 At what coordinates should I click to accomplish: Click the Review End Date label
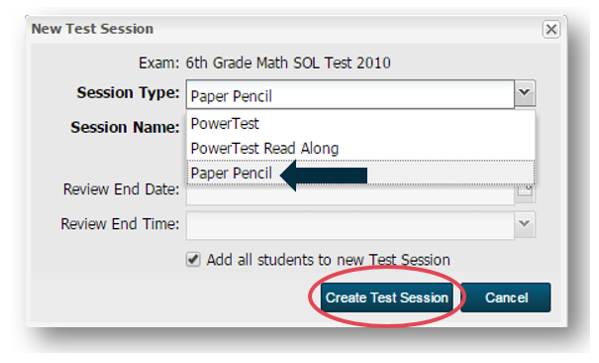click(x=121, y=189)
